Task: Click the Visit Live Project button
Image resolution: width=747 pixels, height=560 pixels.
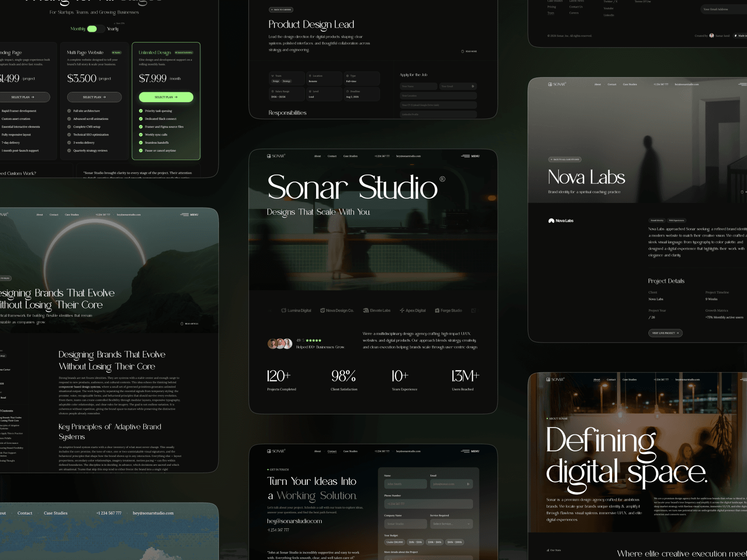Action: click(665, 333)
